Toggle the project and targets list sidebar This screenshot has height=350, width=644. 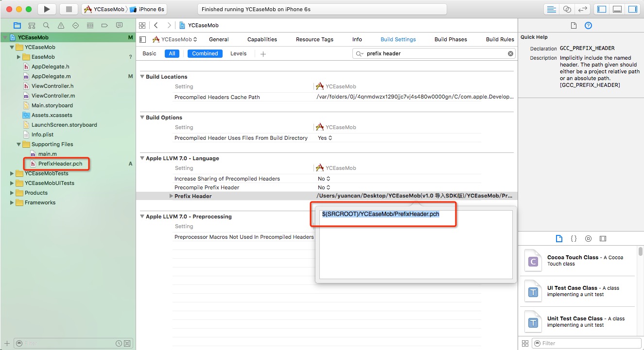(x=142, y=39)
